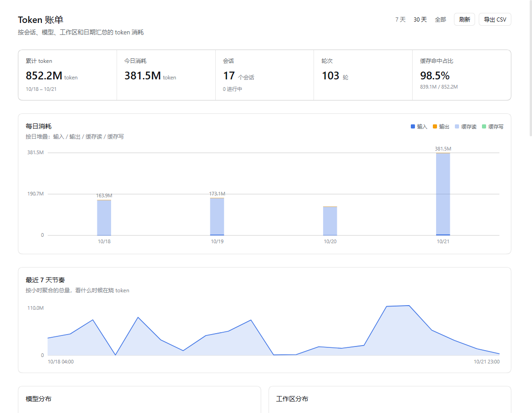The width and height of the screenshot is (532, 413).
Task: Click the 839.1M / 852.2M cache detail
Action: coord(439,87)
